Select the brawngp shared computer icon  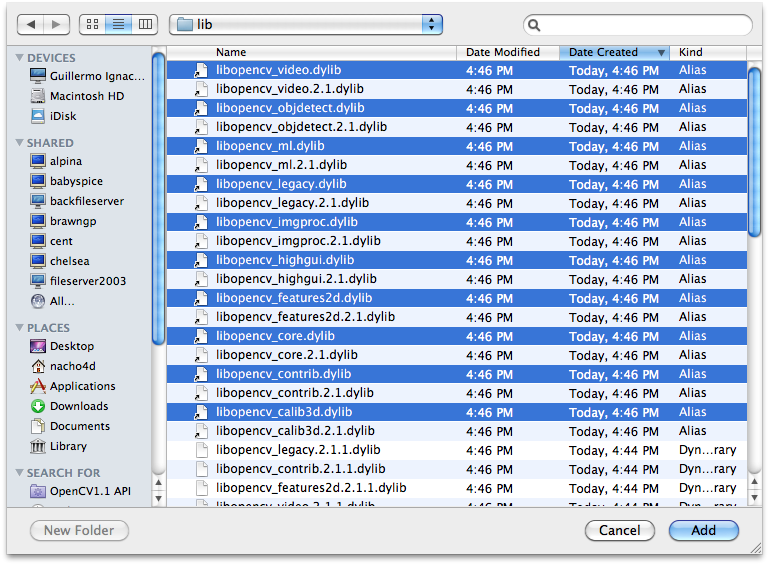38,221
